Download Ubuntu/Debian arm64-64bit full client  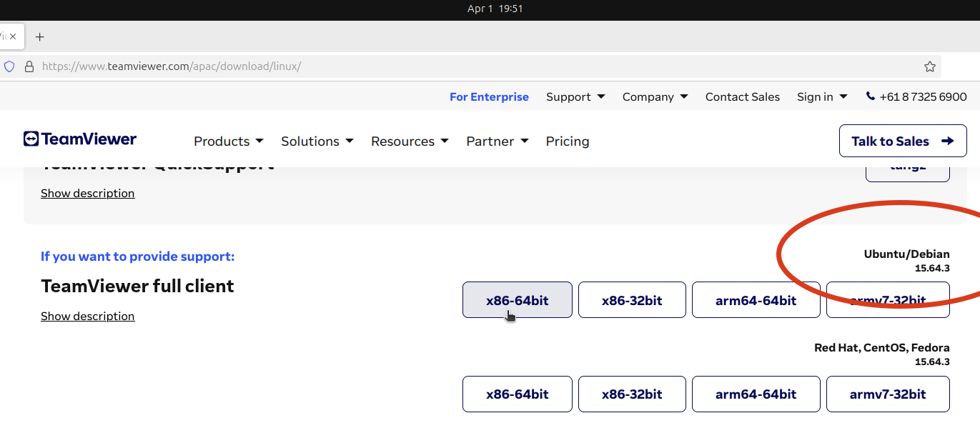pyautogui.click(x=756, y=300)
